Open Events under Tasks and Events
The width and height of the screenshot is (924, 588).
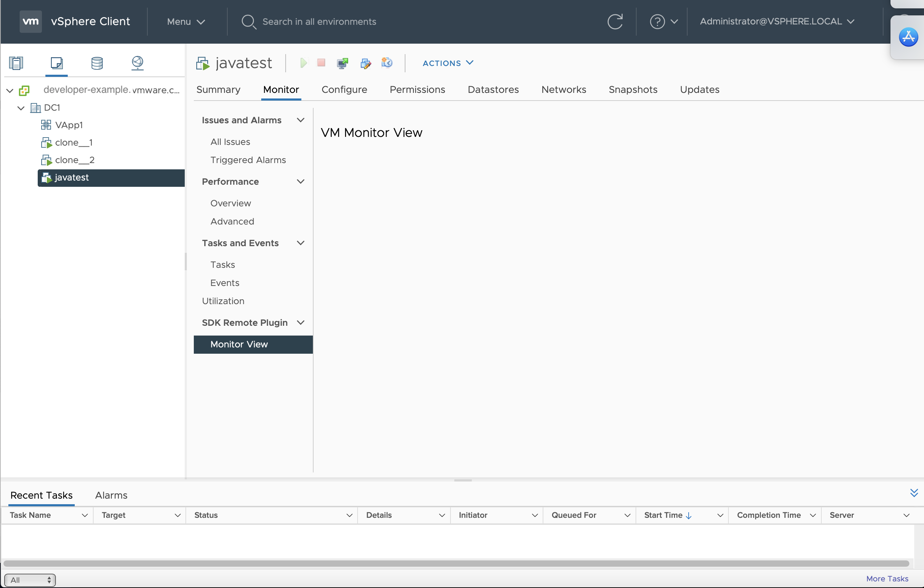(x=225, y=283)
